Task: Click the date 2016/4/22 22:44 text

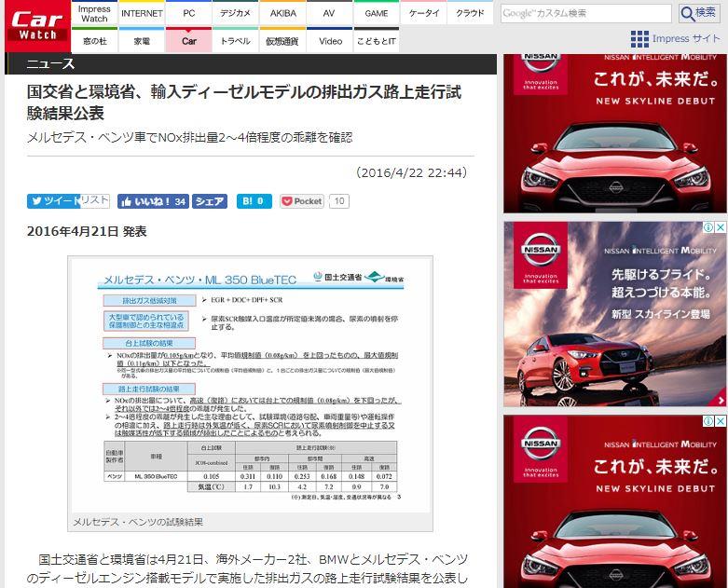Action: click(x=411, y=172)
